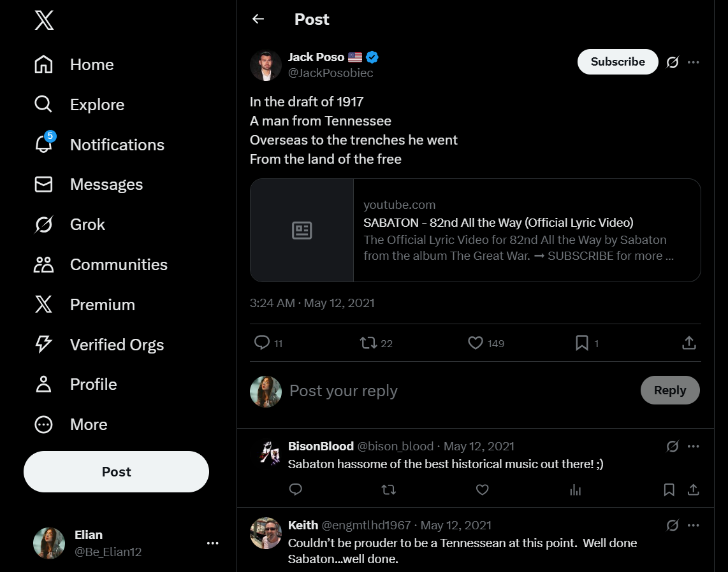
Task: Go back using the arrow icon
Action: tap(258, 19)
